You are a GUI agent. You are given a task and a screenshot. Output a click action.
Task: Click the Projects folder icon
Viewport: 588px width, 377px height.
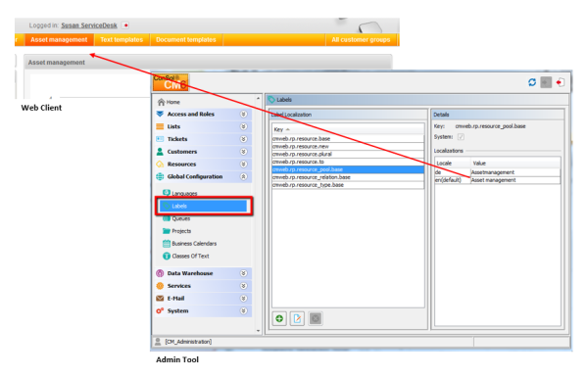point(167,231)
